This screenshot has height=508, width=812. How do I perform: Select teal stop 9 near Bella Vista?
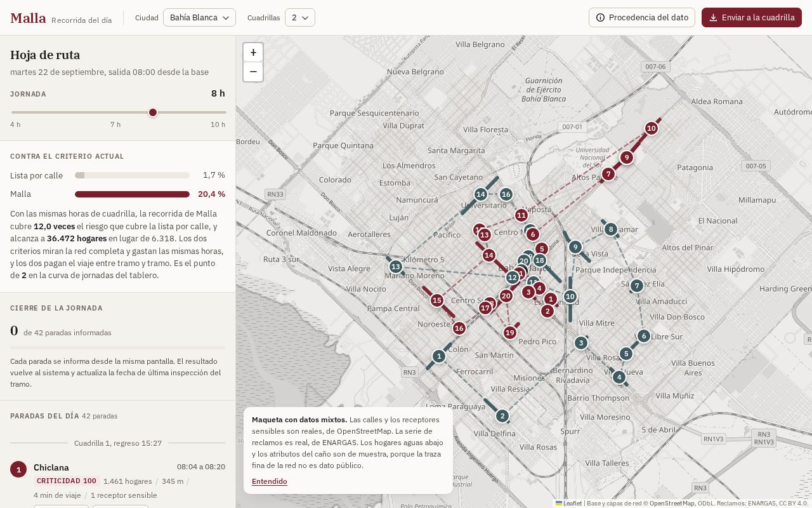[x=575, y=247]
